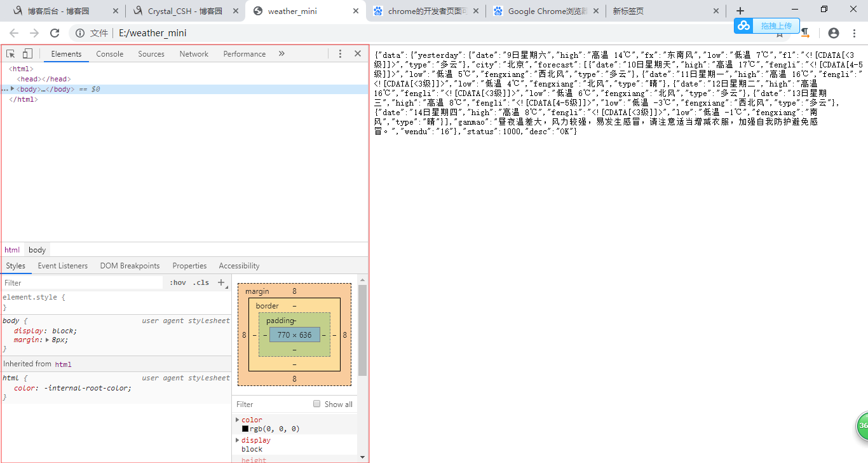868x463 pixels.
Task: Click the paragraph-mark extension icon in the toolbar
Action: click(805, 33)
